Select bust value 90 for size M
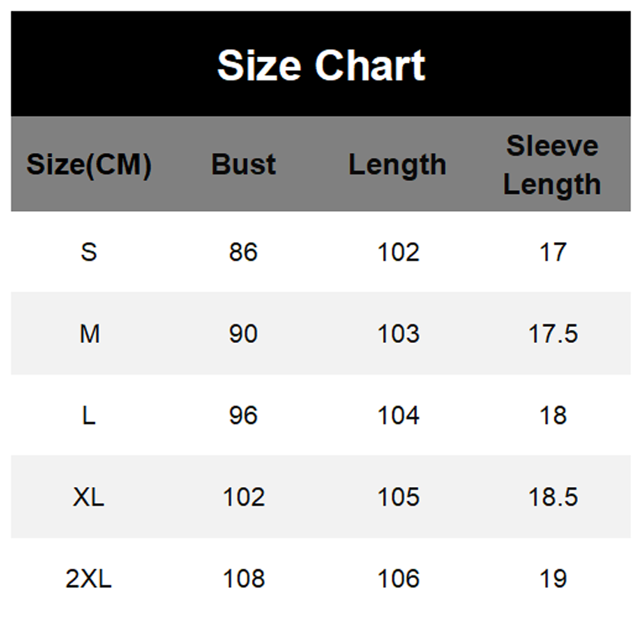Viewport: 644px width, 644px height. coord(243,334)
